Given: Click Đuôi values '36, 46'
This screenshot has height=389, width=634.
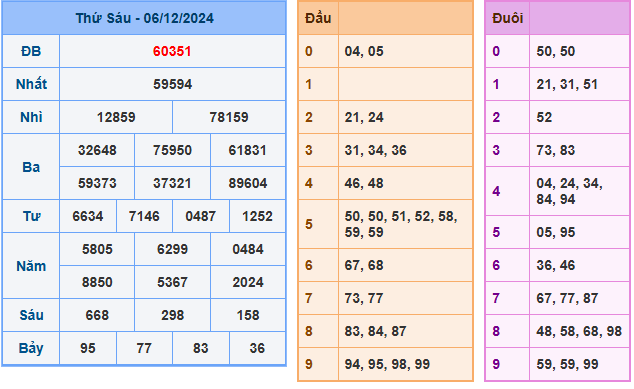Looking at the screenshot, I should click(556, 266).
